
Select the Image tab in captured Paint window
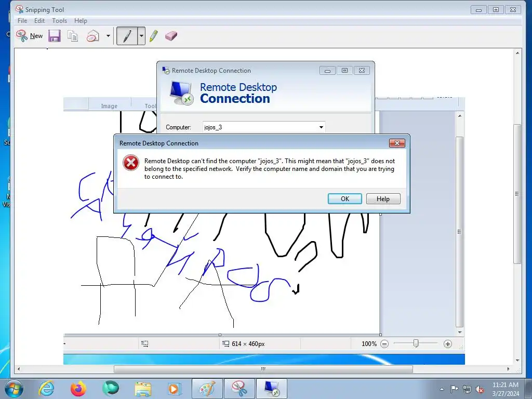[x=109, y=106]
